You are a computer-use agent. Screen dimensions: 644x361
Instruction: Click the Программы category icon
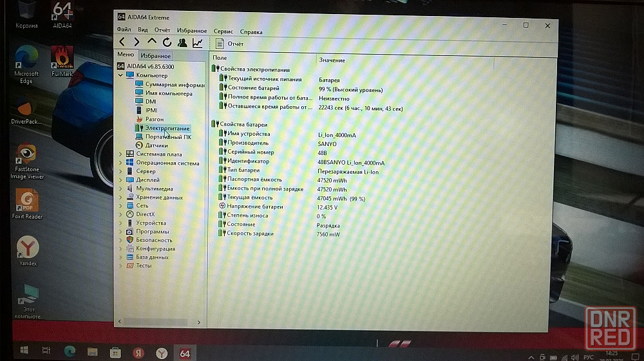coord(130,232)
